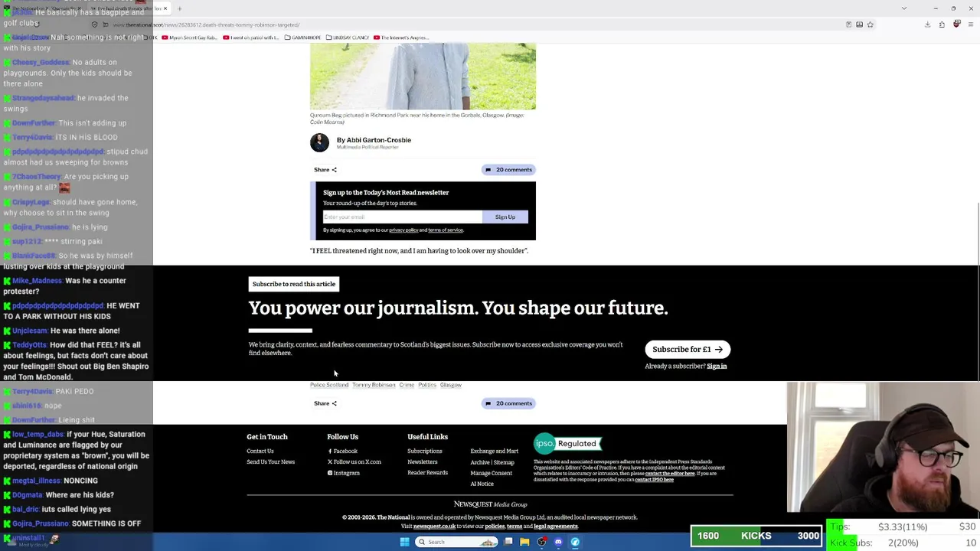The image size is (980, 551).
Task: Click the Quraam Beg article photo
Action: (423, 77)
